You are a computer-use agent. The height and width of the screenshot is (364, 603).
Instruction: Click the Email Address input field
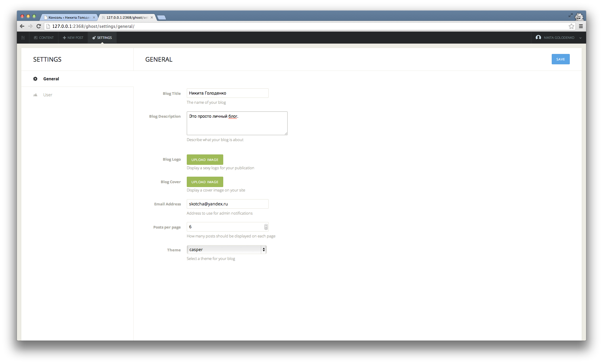point(227,203)
